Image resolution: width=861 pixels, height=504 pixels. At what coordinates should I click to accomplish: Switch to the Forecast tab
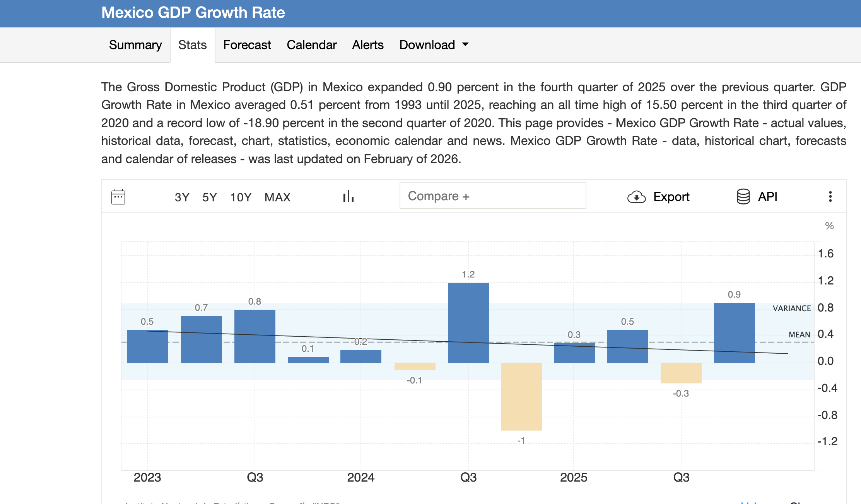tap(247, 45)
